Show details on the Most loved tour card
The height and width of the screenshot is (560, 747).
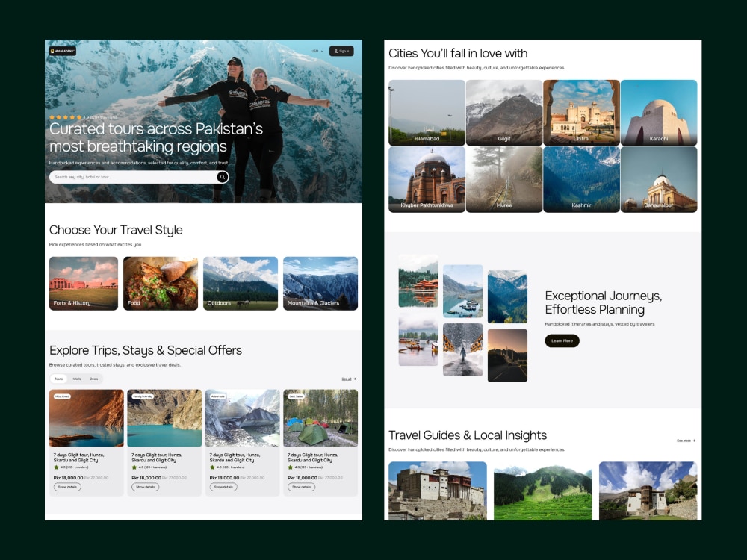pos(67,487)
